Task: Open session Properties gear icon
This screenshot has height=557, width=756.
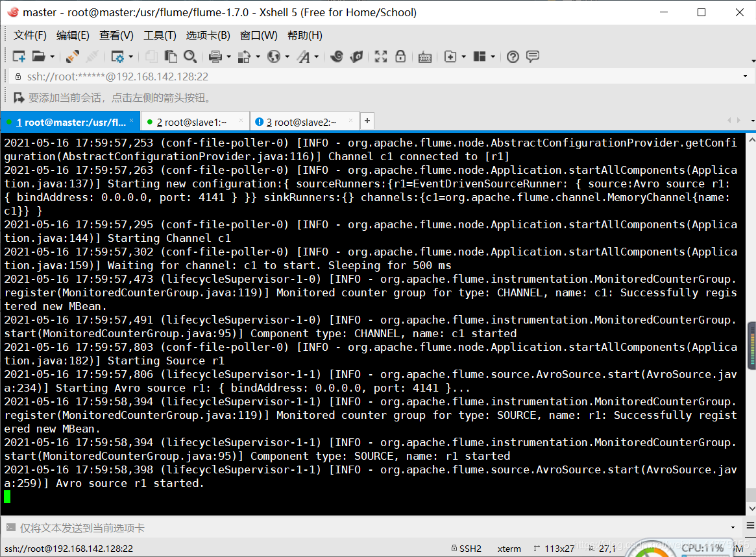Action: coord(117,57)
